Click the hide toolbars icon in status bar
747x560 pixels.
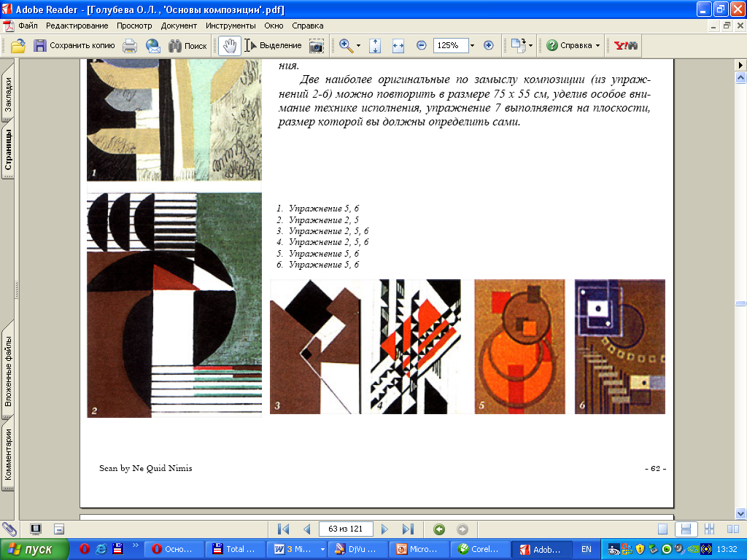[x=59, y=529]
